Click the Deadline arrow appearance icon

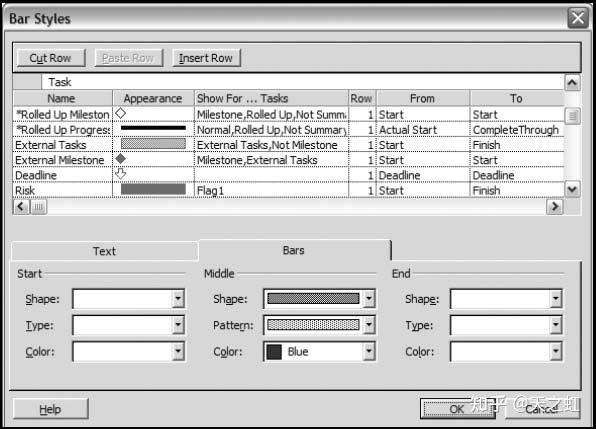click(120, 174)
